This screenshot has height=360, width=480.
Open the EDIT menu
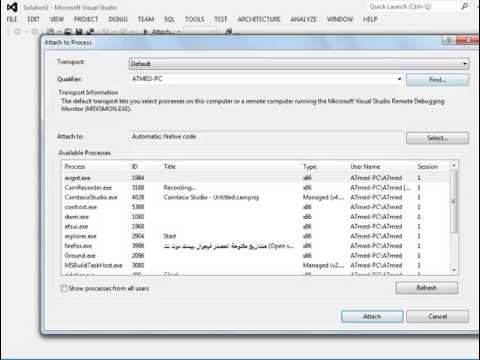pos(33,19)
